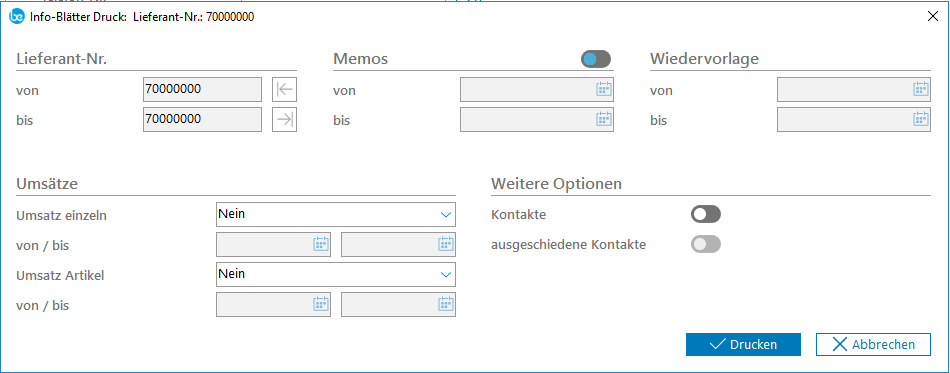
Task: Click jump-to-first arrow beside Lieferant-Nr. von
Action: coord(284,90)
